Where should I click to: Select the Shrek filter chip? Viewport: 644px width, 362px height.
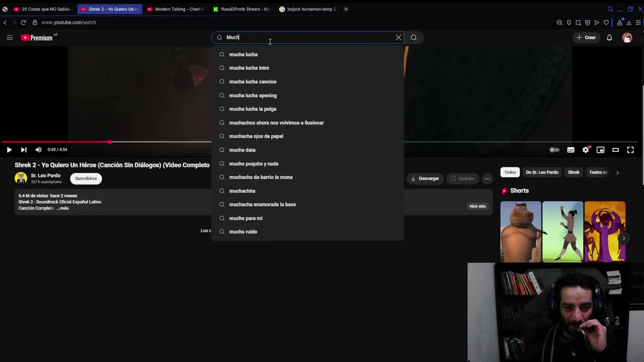point(574,172)
